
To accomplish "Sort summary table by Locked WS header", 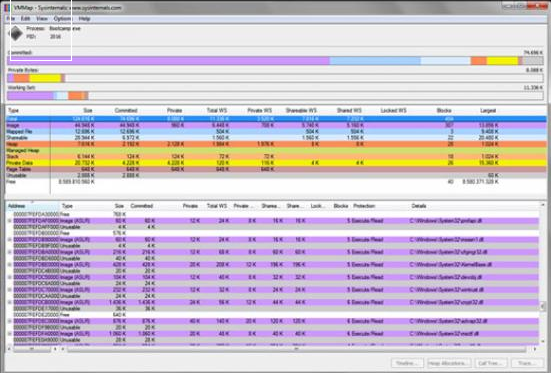I will [394, 110].
